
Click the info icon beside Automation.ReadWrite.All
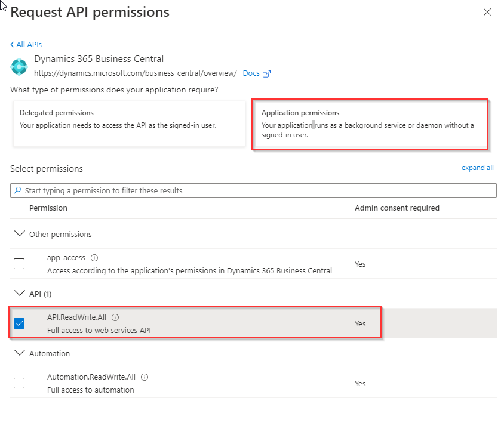point(145,377)
